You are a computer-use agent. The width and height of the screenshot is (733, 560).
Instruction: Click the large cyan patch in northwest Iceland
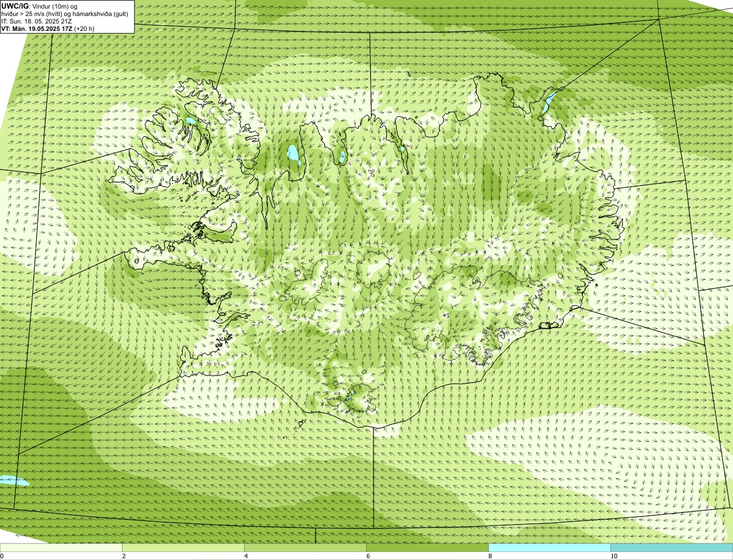(x=294, y=155)
